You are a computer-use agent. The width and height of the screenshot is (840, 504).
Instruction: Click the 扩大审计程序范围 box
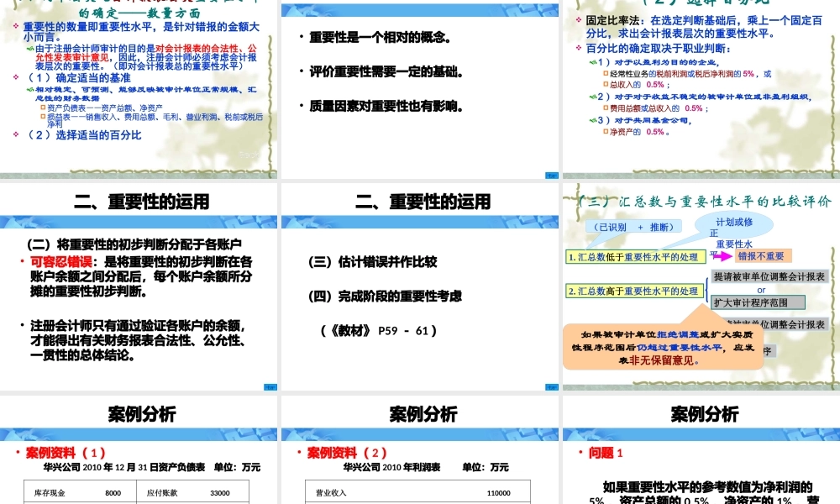coord(758,302)
